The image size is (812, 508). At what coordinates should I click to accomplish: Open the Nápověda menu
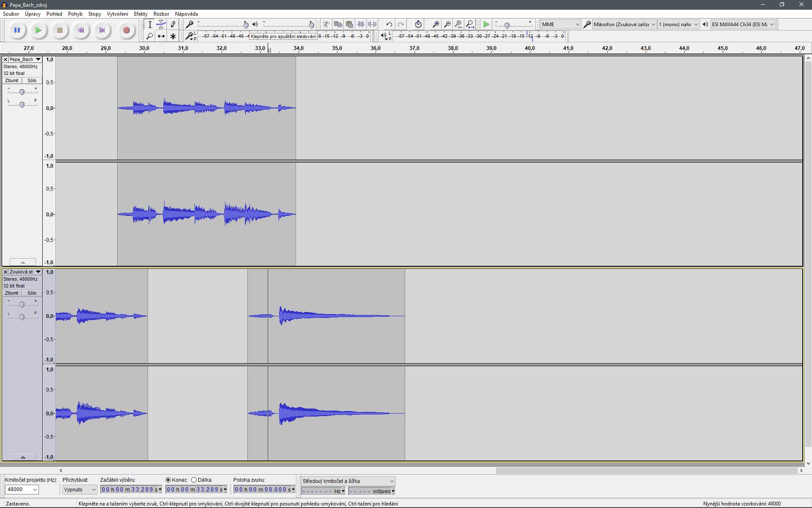187,14
